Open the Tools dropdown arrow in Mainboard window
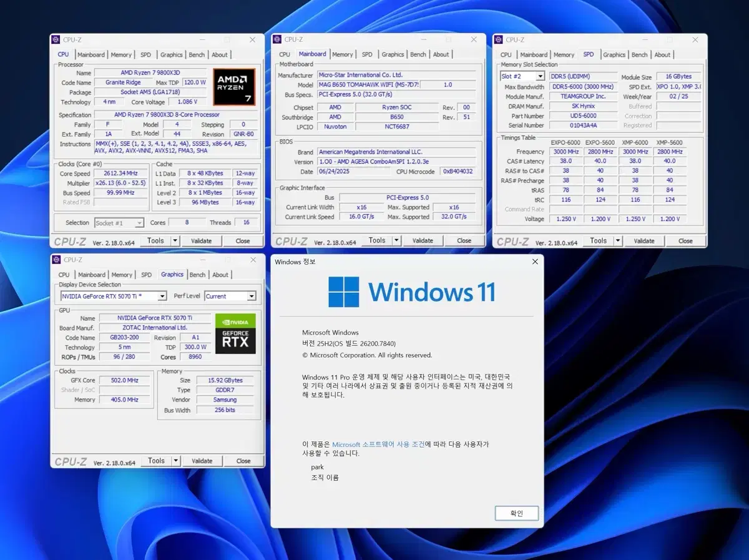This screenshot has height=560, width=749. pyautogui.click(x=396, y=240)
